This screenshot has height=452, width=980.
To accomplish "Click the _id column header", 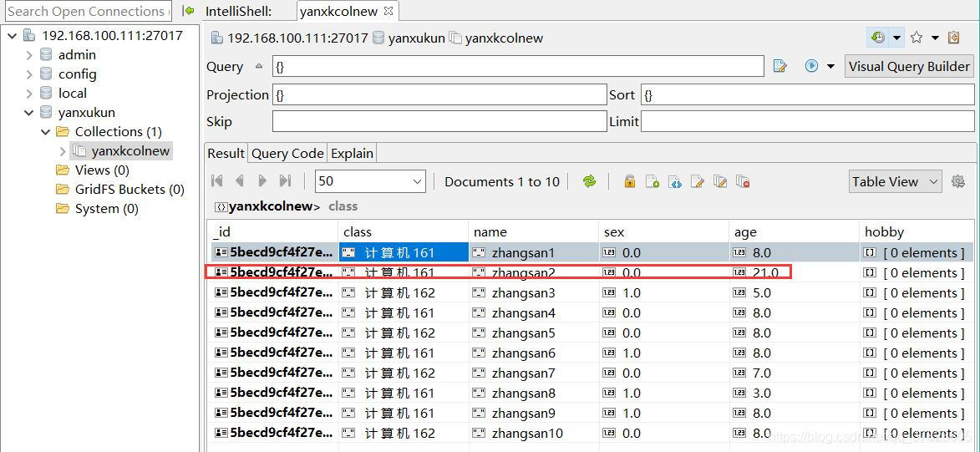I will [x=272, y=232].
